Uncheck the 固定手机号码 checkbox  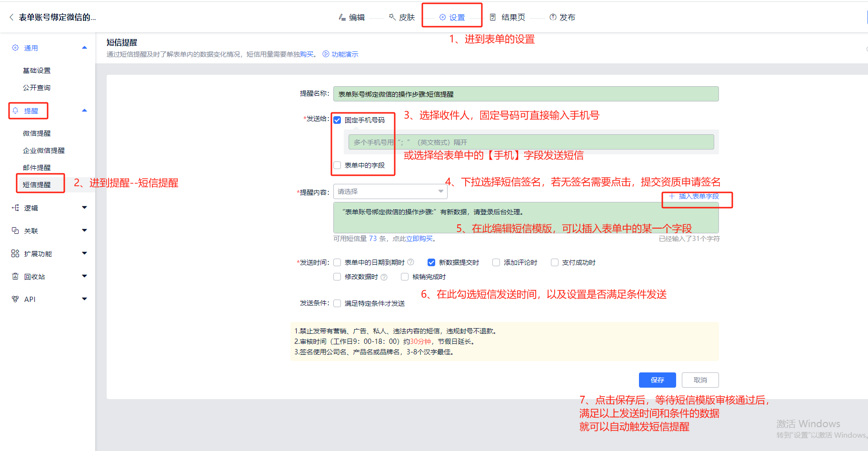pyautogui.click(x=337, y=120)
